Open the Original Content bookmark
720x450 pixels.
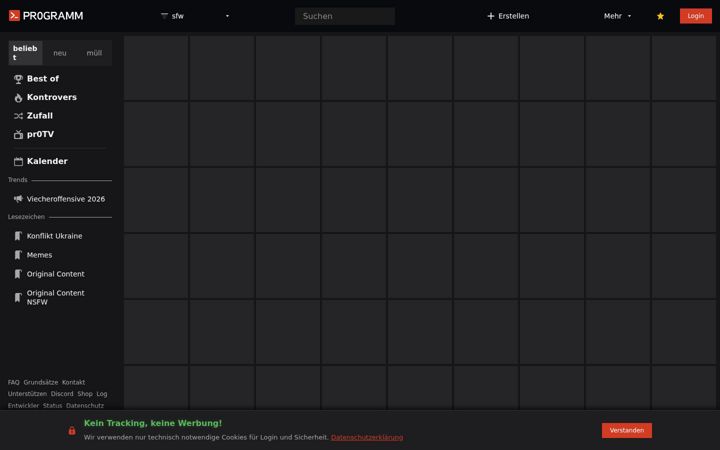point(56,274)
